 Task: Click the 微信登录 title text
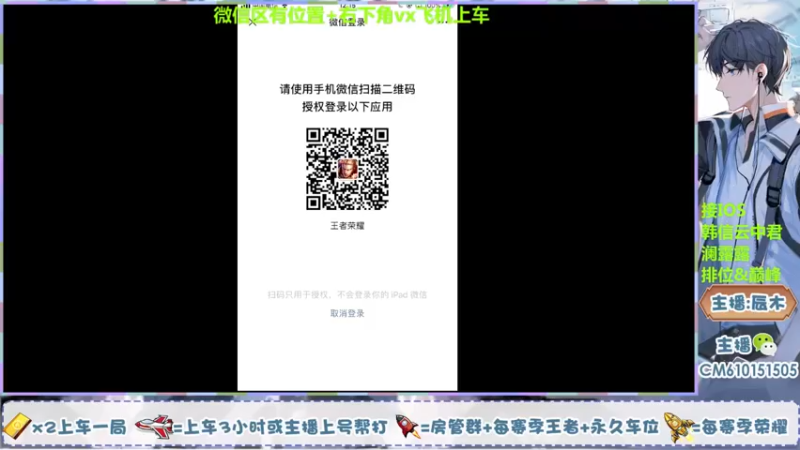pos(347,22)
